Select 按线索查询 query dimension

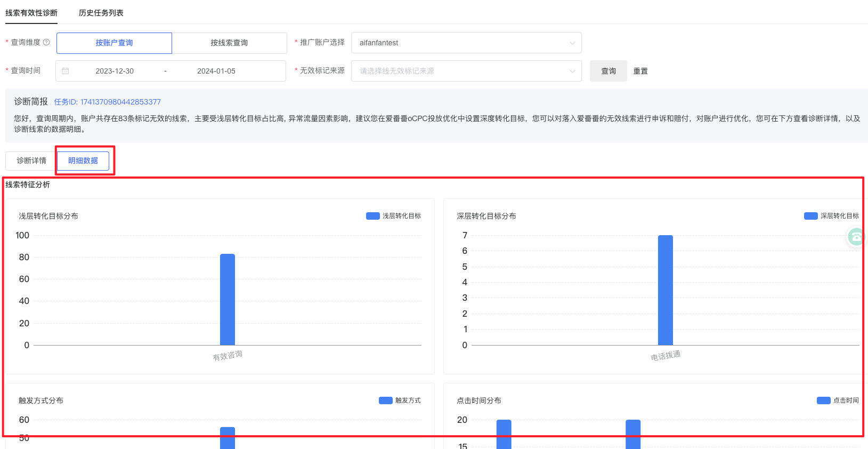[229, 43]
